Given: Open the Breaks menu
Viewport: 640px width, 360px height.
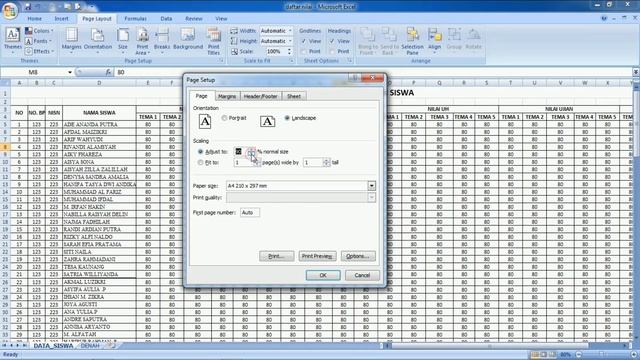Looking at the screenshot, I should (x=162, y=40).
